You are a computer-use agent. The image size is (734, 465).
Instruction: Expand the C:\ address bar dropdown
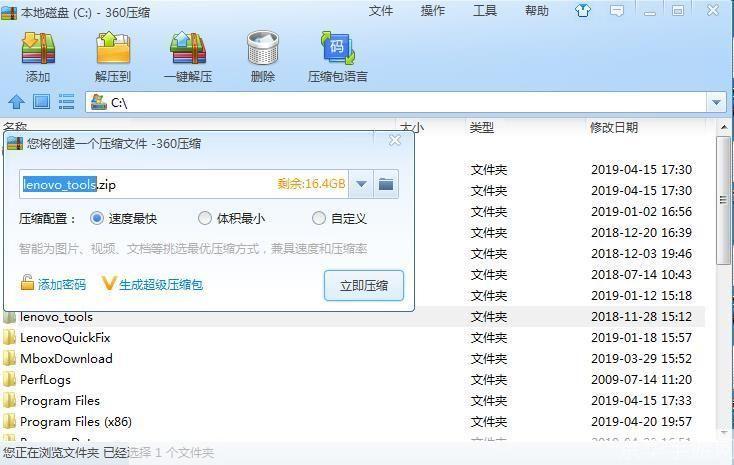[716, 102]
